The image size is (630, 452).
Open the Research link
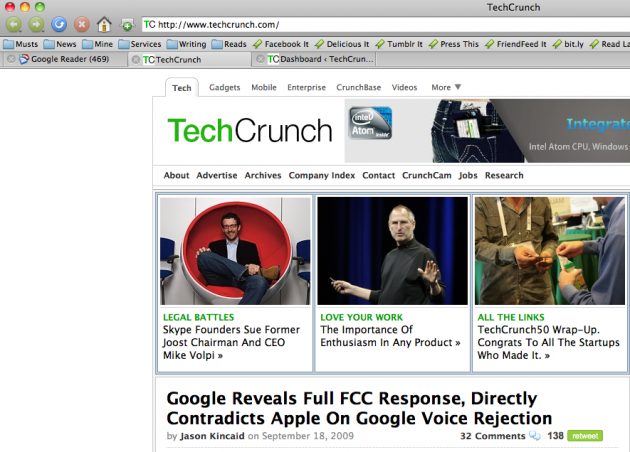504,175
